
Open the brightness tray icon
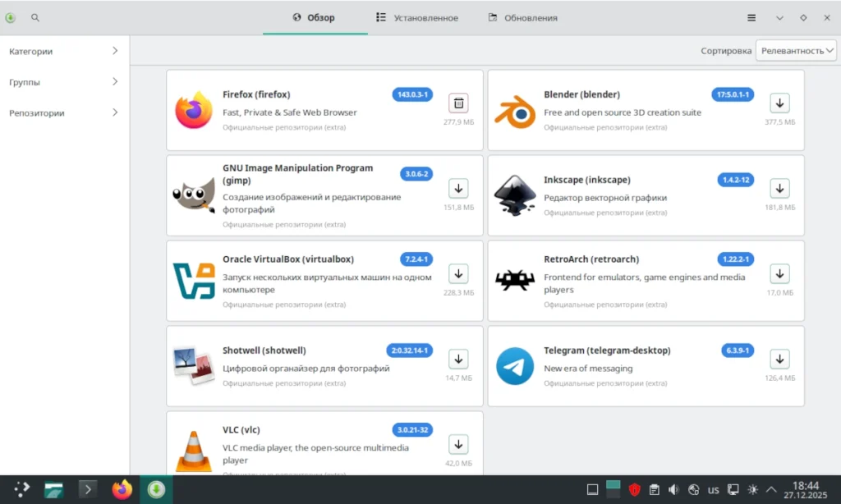pyautogui.click(x=752, y=489)
